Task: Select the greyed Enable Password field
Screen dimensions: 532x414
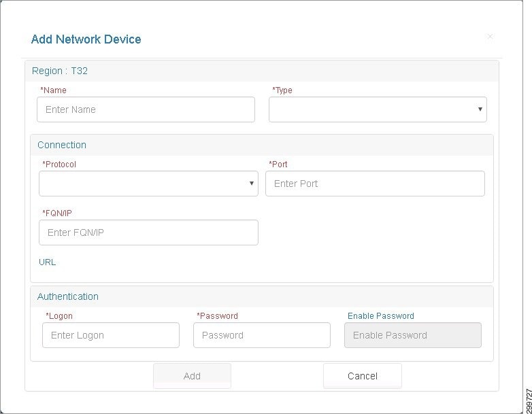Action: click(x=412, y=335)
